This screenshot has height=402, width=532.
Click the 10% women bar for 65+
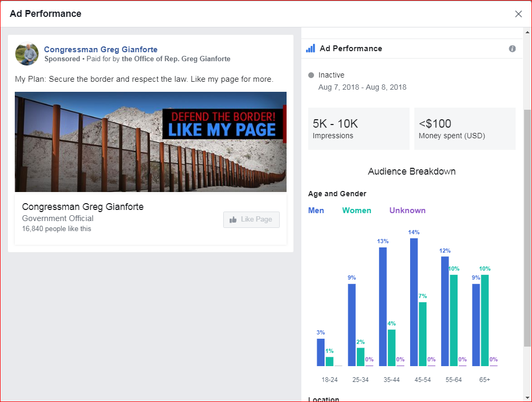485,320
